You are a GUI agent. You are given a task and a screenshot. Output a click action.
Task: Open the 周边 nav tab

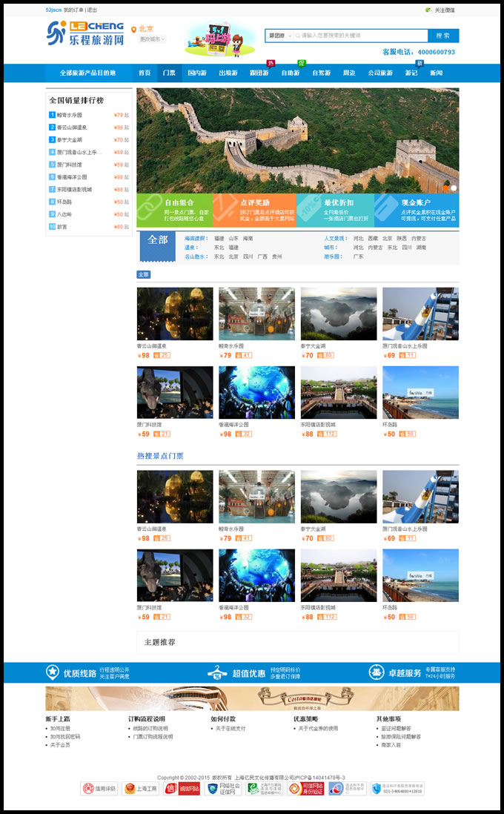pos(349,73)
